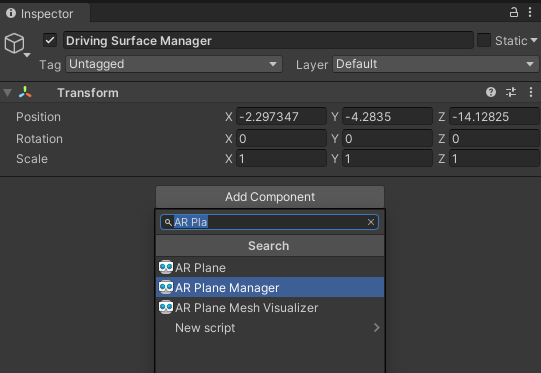
Task: Open the Transform component help icon
Action: 491,92
